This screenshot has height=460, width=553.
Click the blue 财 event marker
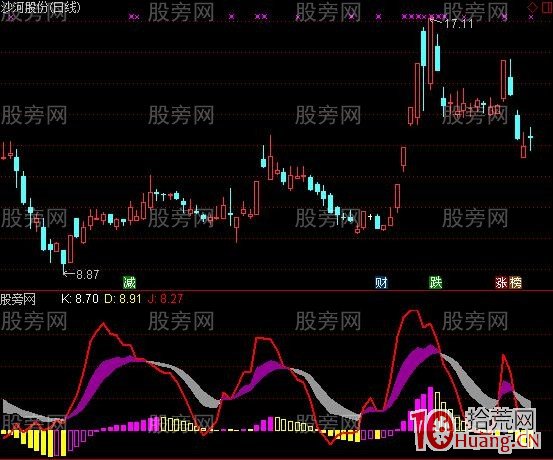[x=381, y=283]
